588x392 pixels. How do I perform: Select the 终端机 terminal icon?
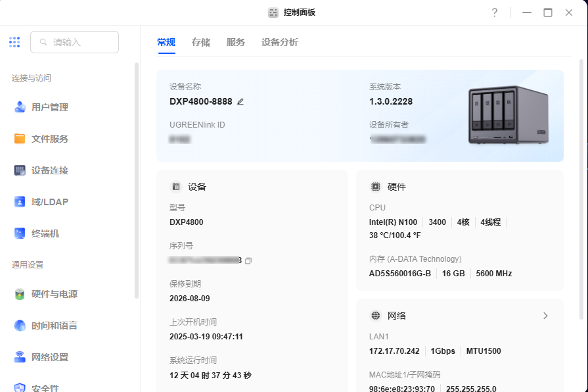point(20,233)
